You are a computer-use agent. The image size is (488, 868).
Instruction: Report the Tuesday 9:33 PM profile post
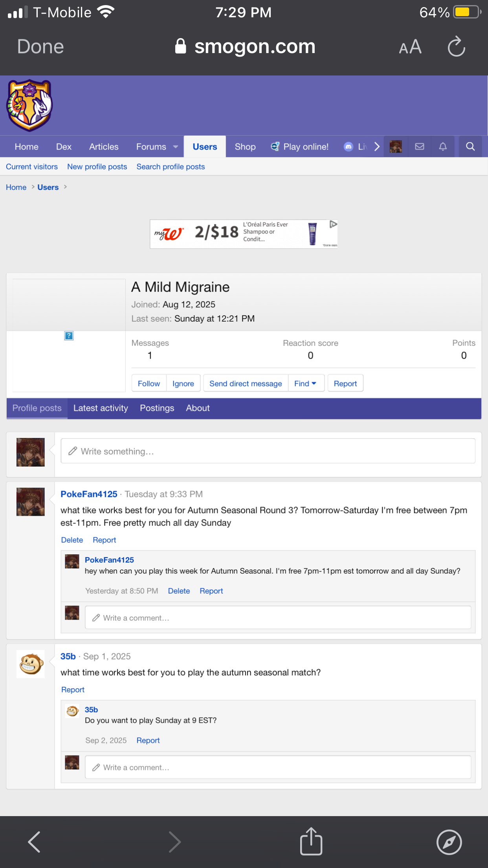pos(104,540)
